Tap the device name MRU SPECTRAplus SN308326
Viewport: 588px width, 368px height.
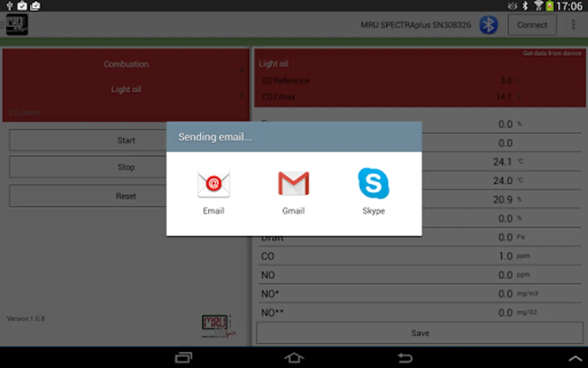[416, 25]
